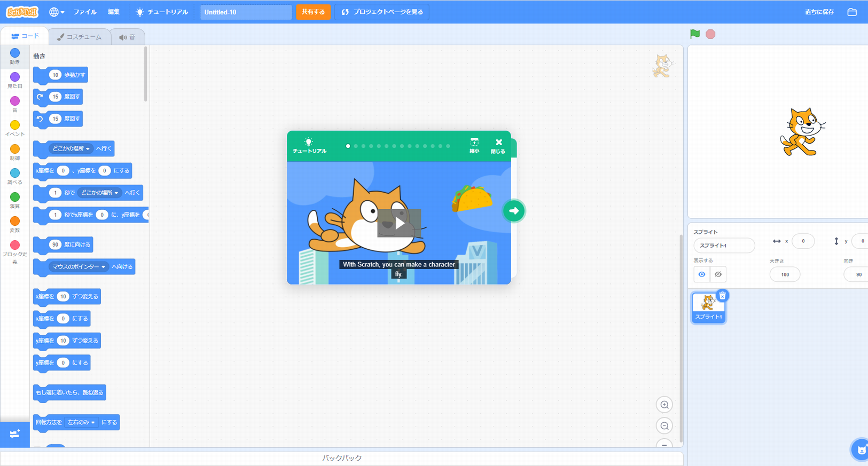Play the tutorial video
Viewport: 868px width, 466px height.
click(399, 223)
